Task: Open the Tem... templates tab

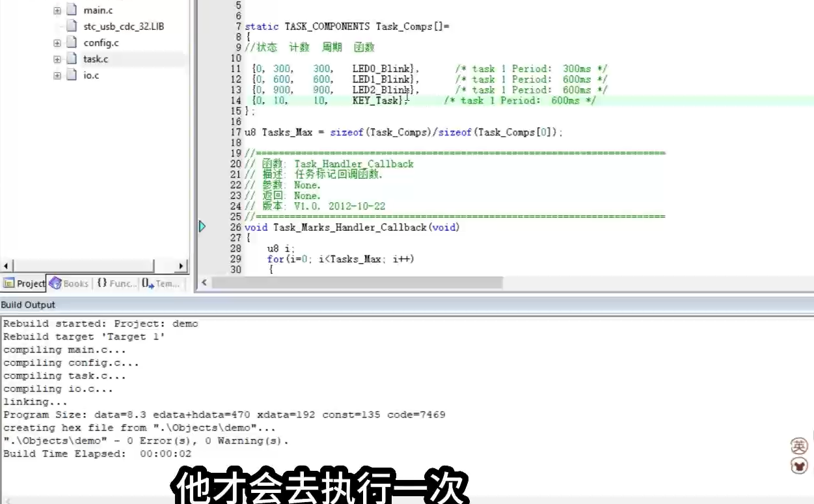Action: point(160,284)
